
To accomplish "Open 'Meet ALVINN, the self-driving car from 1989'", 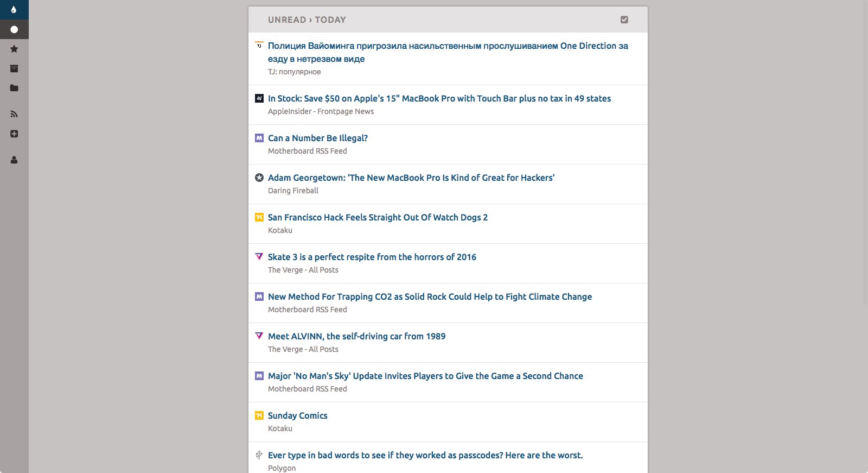I will (356, 336).
